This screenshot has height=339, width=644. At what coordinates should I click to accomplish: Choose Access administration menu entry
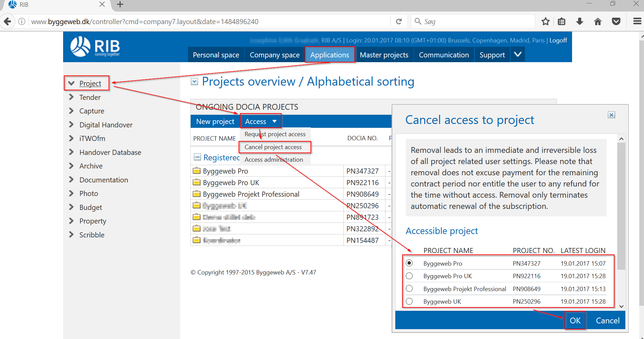(x=273, y=160)
